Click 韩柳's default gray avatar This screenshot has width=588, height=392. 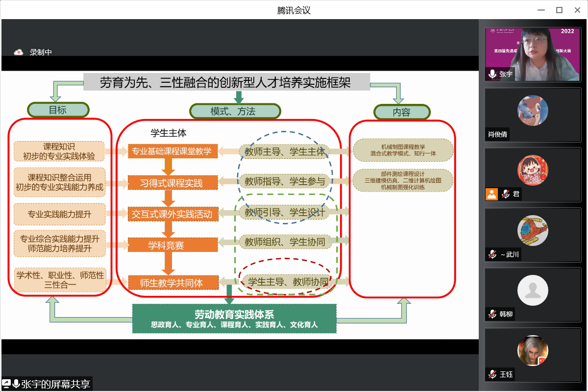[533, 290]
